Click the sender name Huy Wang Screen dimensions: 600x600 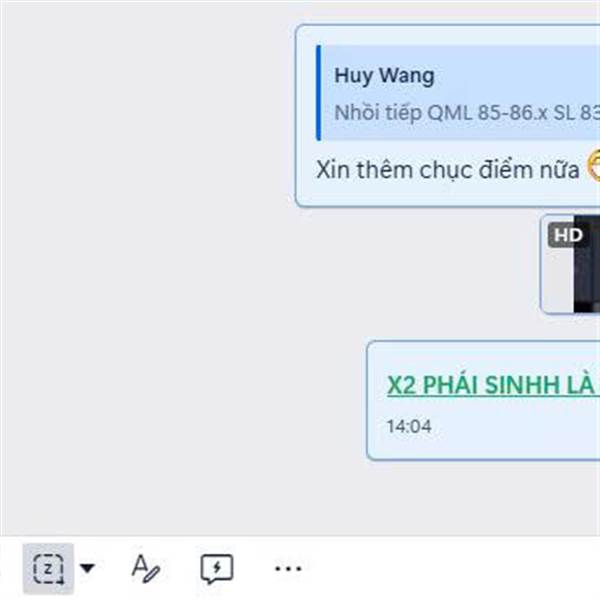point(384,76)
